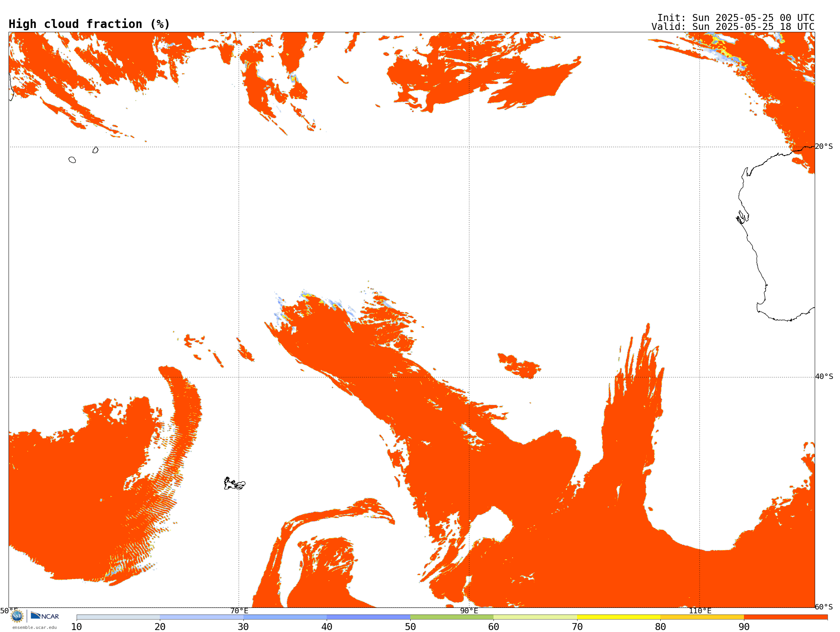Click the colorbar tick label 10
This screenshot has height=632, width=840.
click(x=77, y=627)
